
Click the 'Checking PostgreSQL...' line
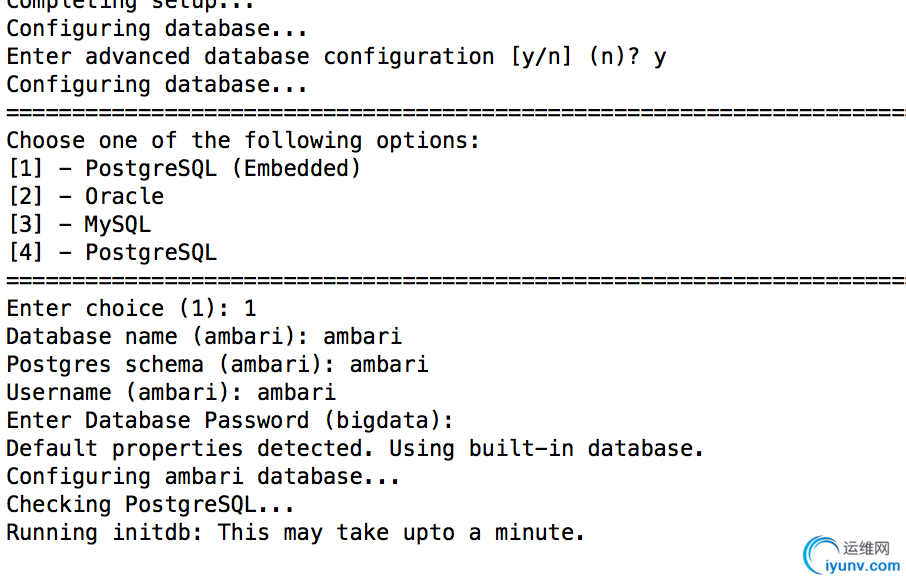point(150,505)
